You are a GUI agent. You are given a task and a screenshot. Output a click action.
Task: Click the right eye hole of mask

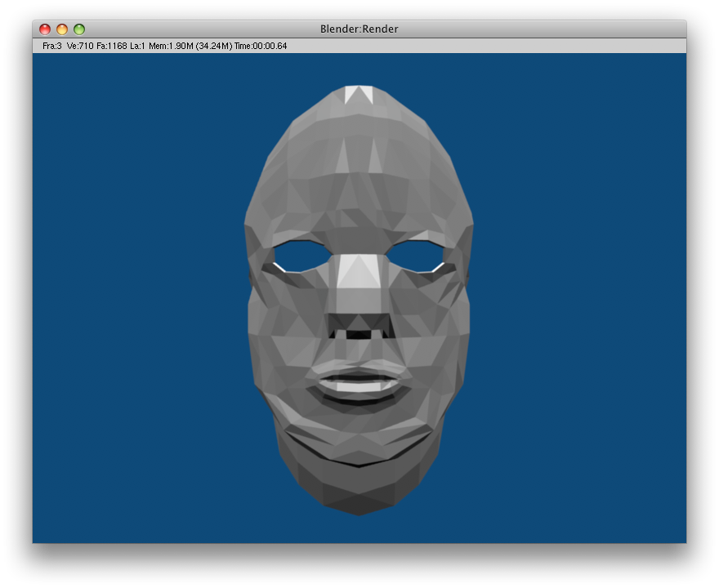click(x=416, y=256)
